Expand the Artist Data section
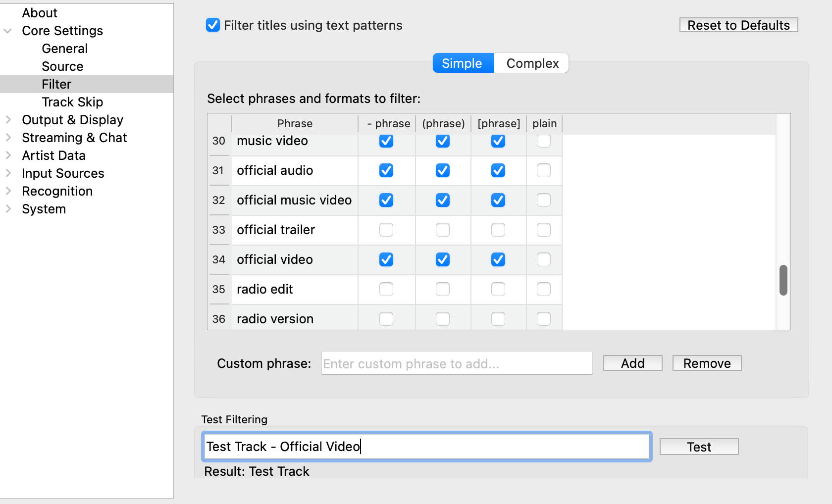 click(x=8, y=155)
